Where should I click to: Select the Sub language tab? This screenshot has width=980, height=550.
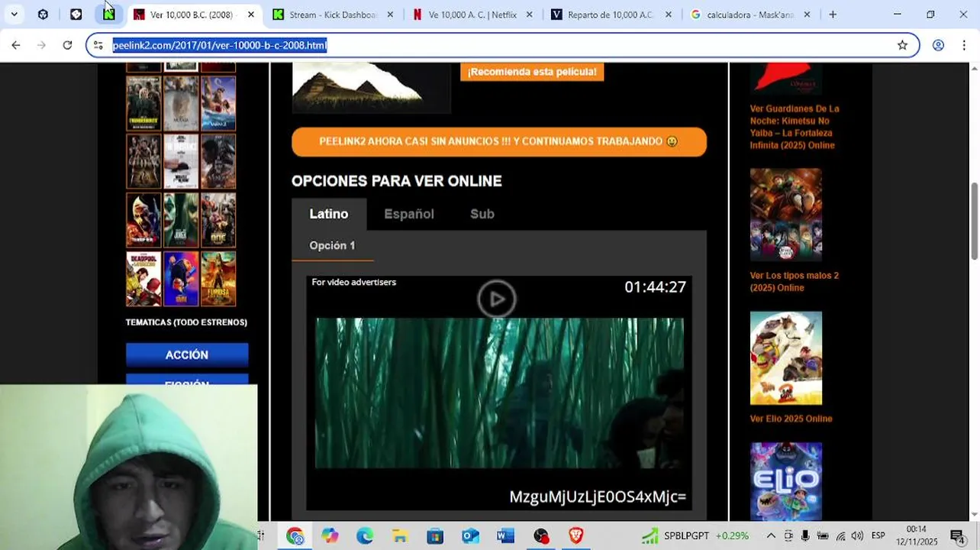482,214
